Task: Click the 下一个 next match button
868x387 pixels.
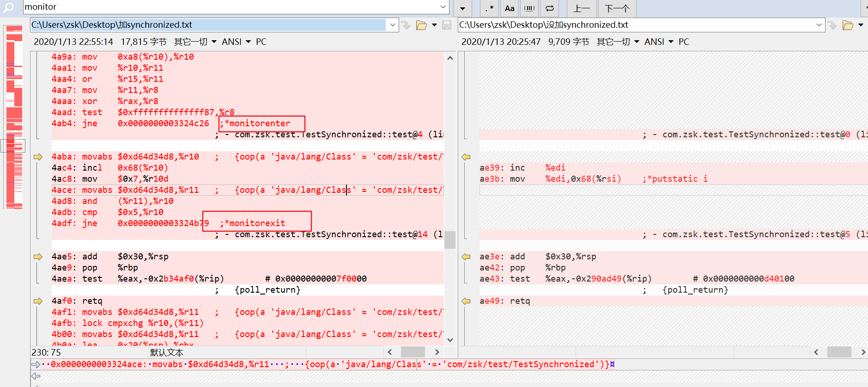Action: point(617,8)
